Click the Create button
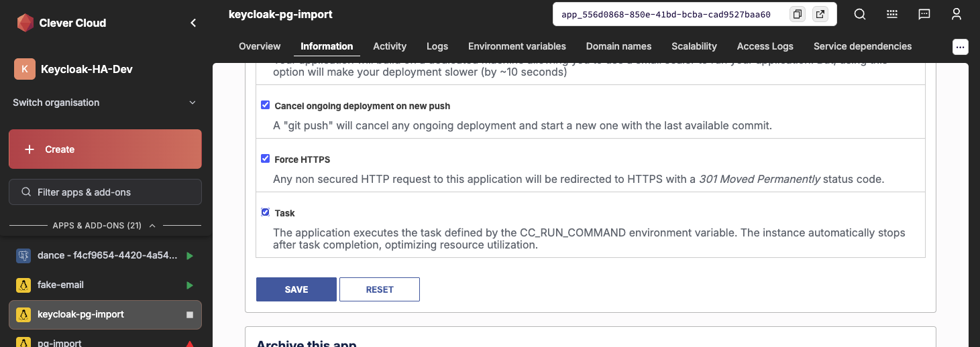The height and width of the screenshot is (347, 980). click(x=105, y=149)
